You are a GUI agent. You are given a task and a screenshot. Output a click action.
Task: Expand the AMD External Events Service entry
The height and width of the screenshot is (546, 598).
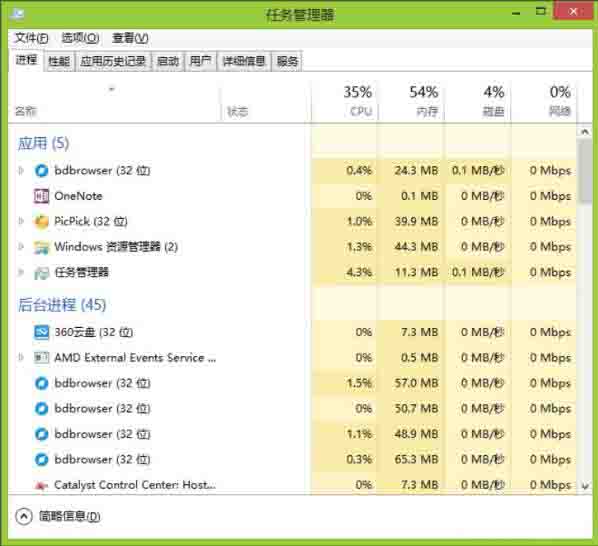pos(21,357)
